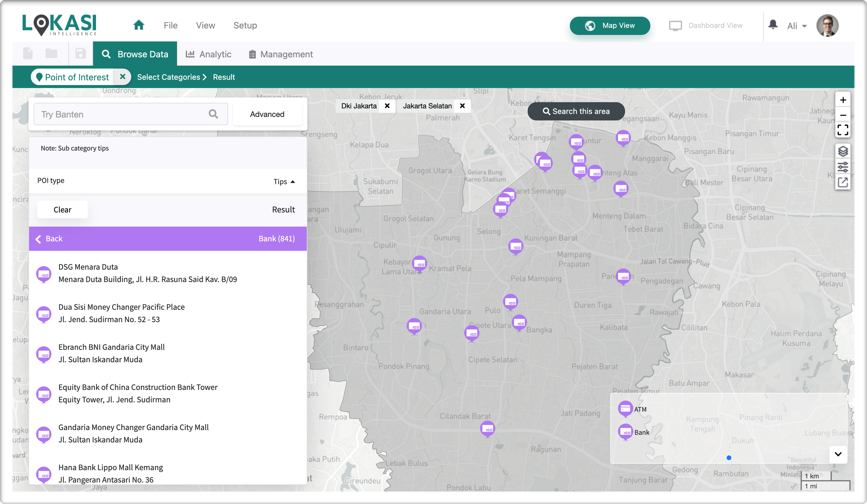This screenshot has height=504, width=867.
Task: Click the save disk icon
Action: tap(80, 54)
